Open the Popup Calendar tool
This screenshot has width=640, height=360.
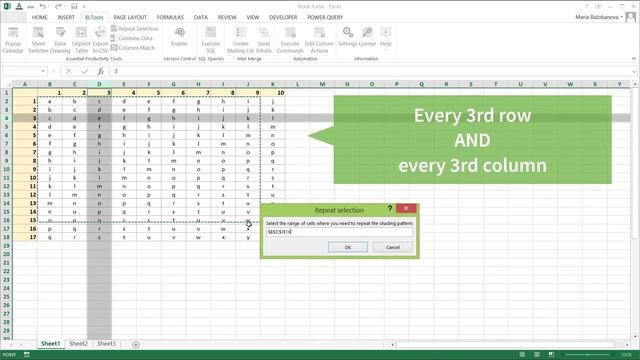tap(13, 40)
